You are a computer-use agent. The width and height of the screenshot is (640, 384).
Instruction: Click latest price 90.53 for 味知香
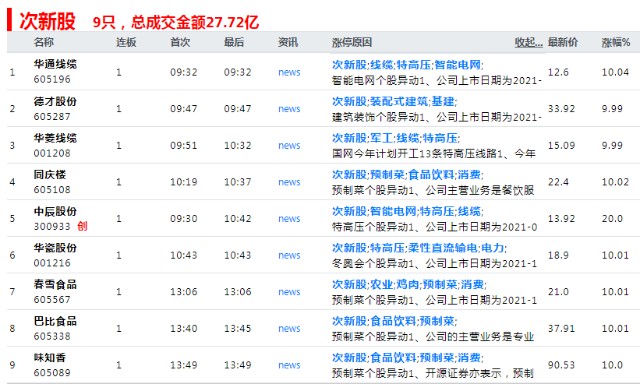561,365
